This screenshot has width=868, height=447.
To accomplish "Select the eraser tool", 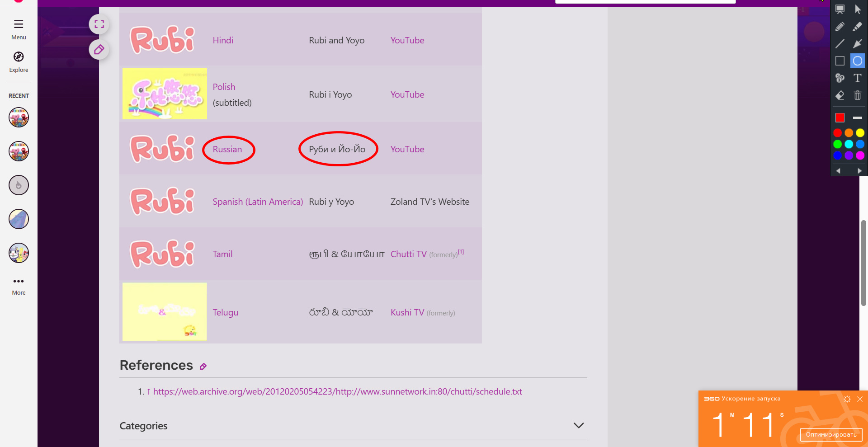I will tap(840, 95).
